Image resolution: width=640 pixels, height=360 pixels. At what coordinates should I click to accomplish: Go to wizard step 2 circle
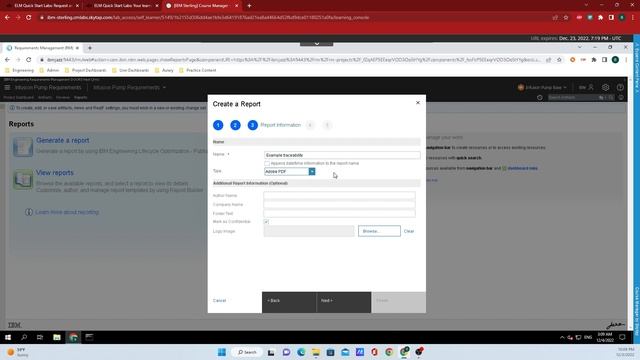(x=235, y=125)
